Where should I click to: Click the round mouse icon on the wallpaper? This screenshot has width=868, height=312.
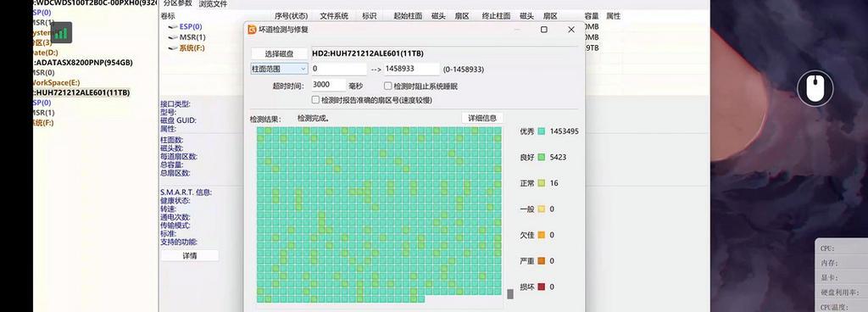click(815, 88)
